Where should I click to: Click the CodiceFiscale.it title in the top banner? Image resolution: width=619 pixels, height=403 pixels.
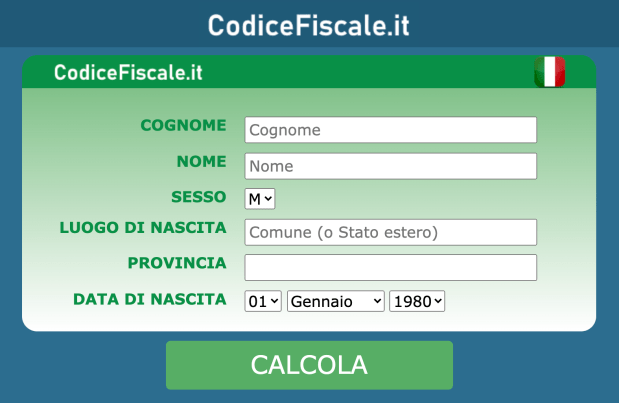(309, 26)
